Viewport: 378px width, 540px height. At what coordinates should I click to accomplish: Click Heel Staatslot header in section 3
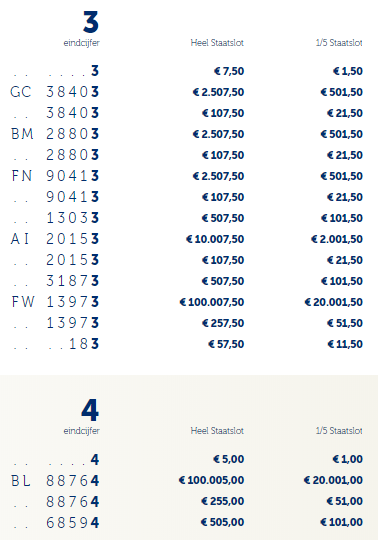pos(217,43)
